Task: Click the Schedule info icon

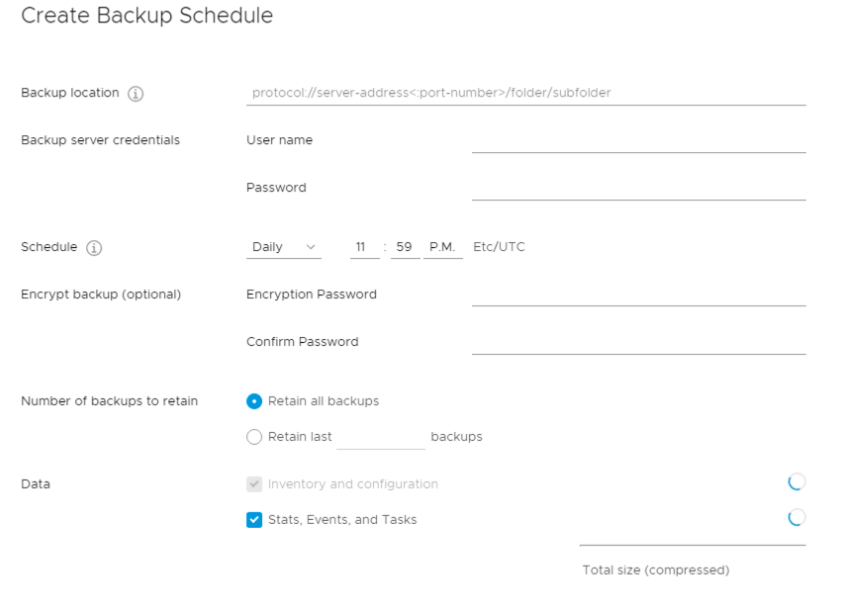Action: click(94, 248)
